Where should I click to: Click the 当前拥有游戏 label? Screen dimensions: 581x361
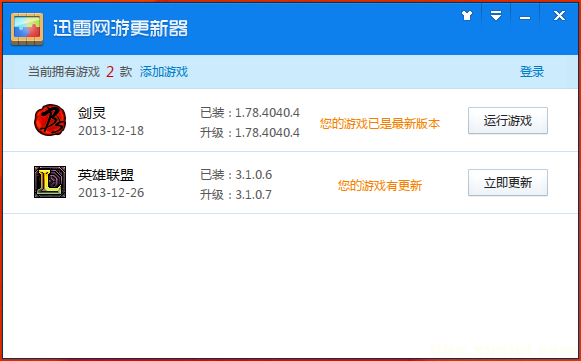pos(64,72)
